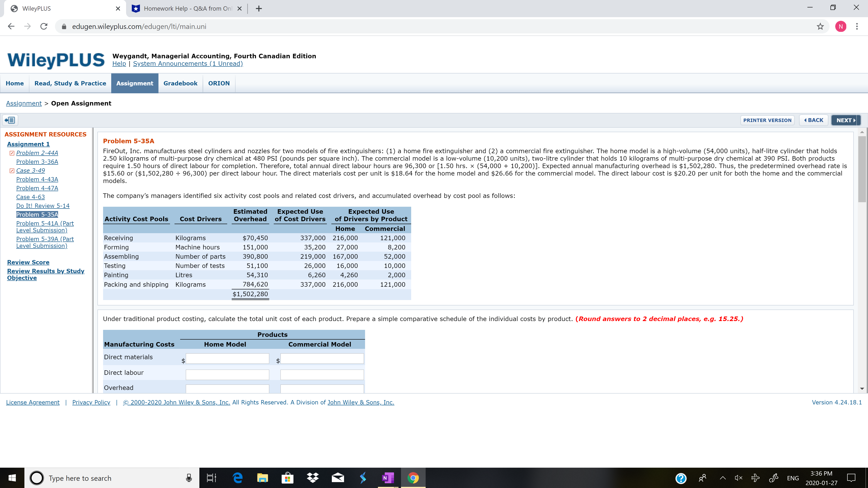868x488 pixels.
Task: Click the Home Model direct materials field
Action: coord(227,359)
